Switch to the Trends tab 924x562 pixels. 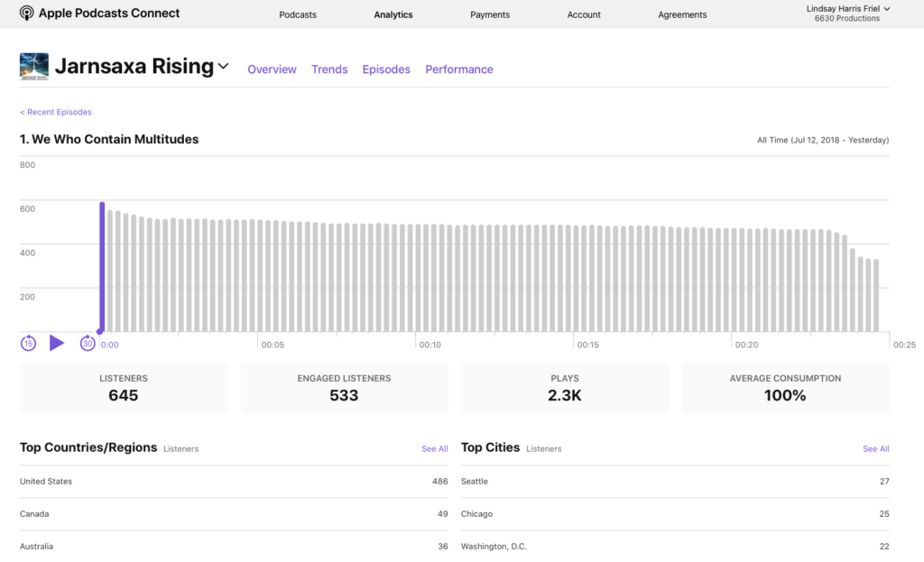point(329,69)
